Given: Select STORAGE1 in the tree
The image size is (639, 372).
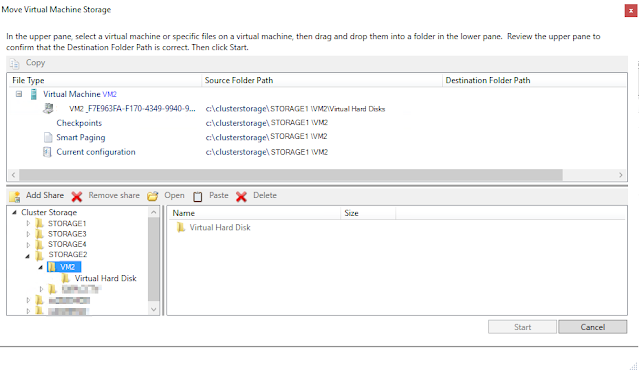Looking at the screenshot, I should [67, 223].
